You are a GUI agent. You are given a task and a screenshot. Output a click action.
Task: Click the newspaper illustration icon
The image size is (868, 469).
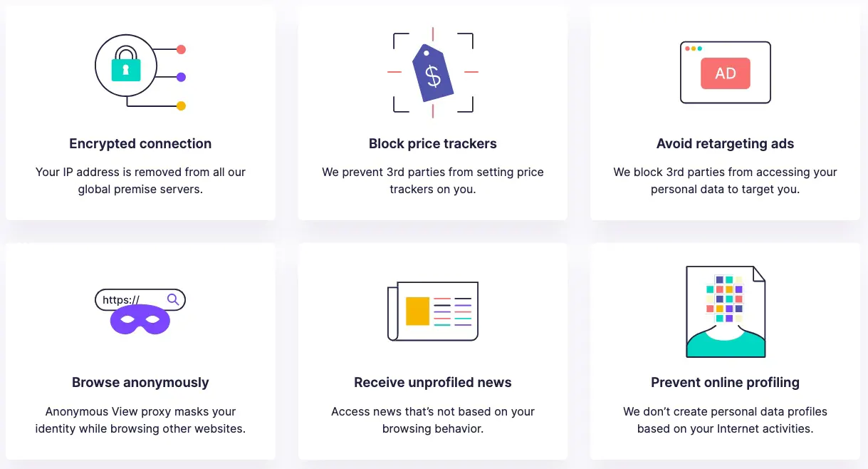[x=433, y=311]
